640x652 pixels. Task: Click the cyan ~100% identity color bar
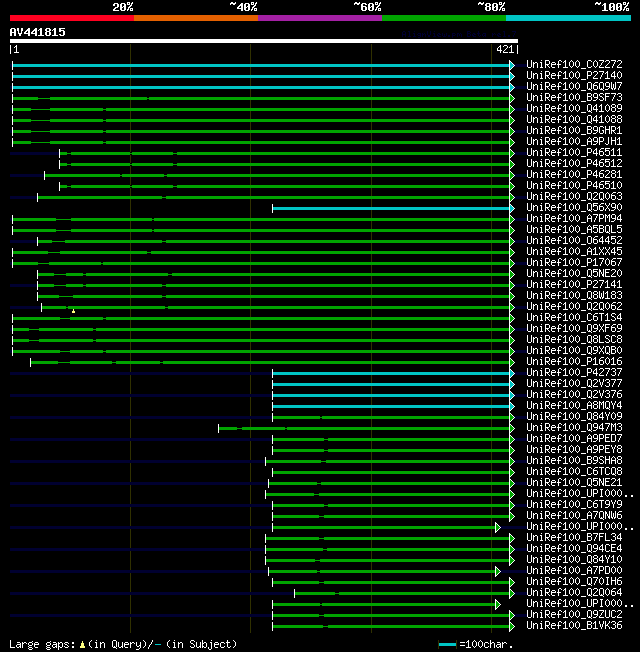pos(568,18)
